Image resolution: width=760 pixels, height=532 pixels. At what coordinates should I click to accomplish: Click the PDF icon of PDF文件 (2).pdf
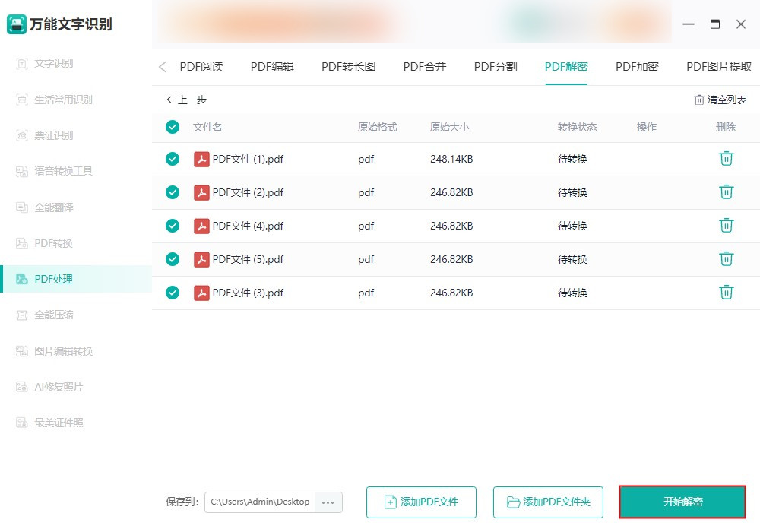(201, 192)
